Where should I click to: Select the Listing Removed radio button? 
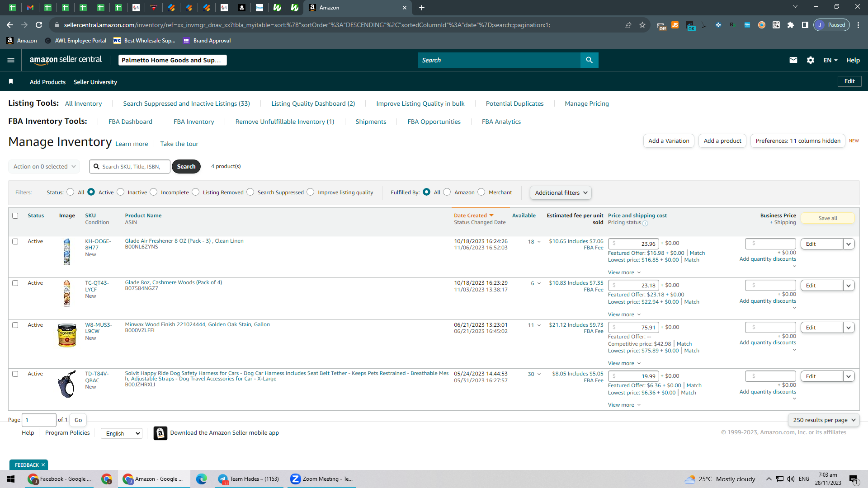pos(195,192)
